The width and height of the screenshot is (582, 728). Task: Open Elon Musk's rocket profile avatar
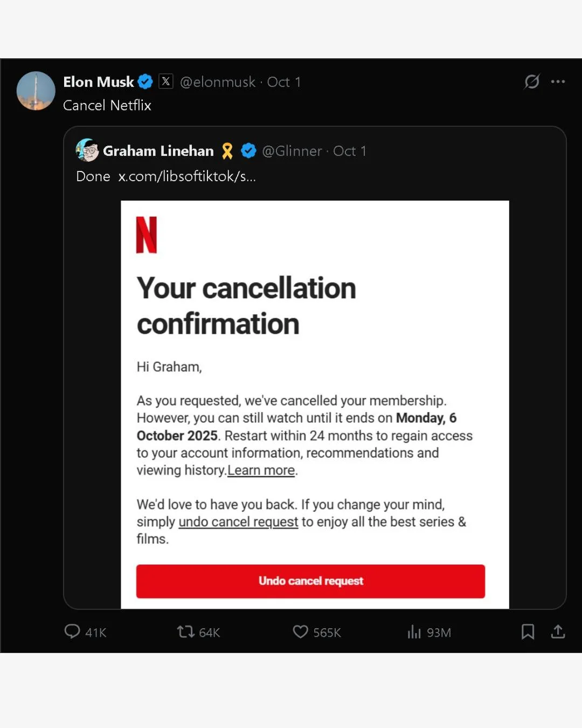click(36, 91)
